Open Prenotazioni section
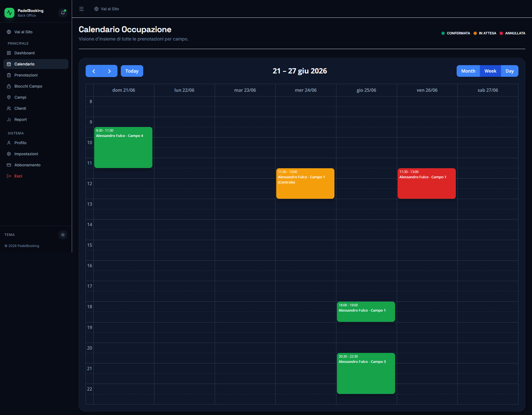Screen dimensions: 532x415 [x=36, y=75]
